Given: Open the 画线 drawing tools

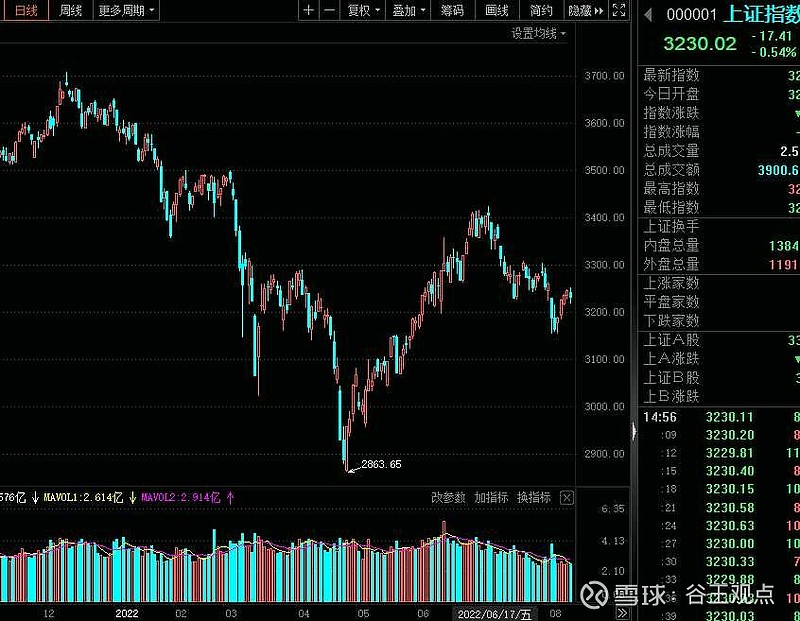Looking at the screenshot, I should tap(497, 10).
